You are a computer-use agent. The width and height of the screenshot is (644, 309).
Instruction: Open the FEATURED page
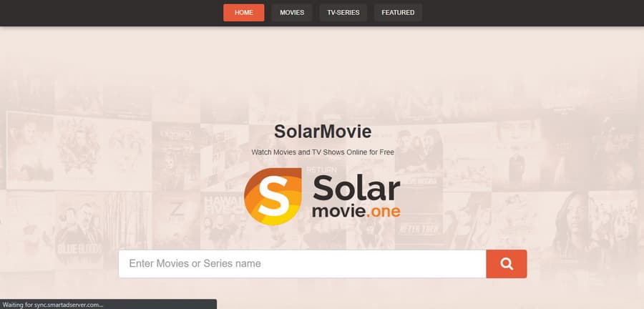tap(398, 12)
